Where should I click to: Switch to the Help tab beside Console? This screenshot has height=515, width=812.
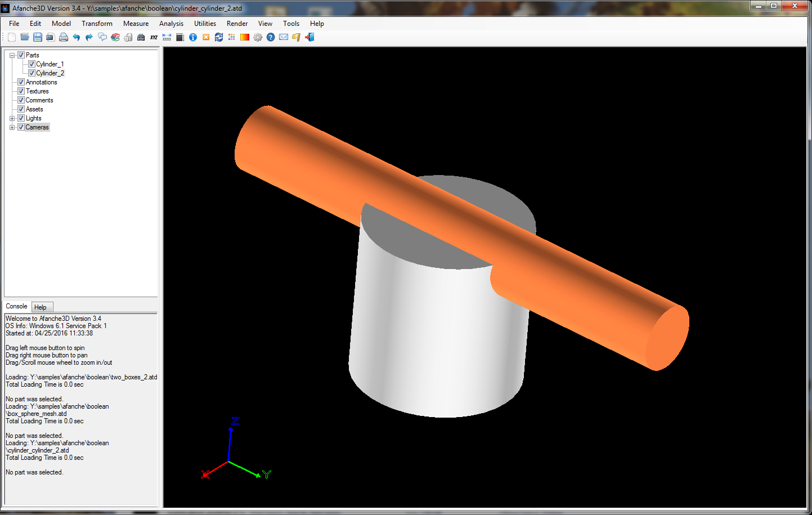click(x=41, y=307)
